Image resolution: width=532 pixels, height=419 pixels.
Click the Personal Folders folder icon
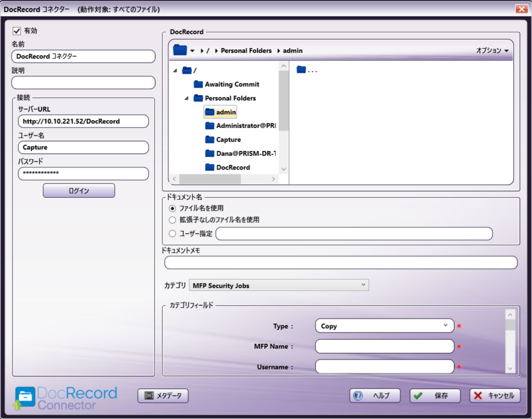coord(198,98)
